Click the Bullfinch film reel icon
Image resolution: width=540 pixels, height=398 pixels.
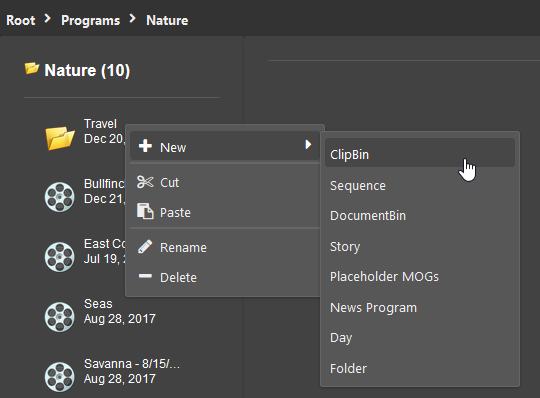[60, 197]
